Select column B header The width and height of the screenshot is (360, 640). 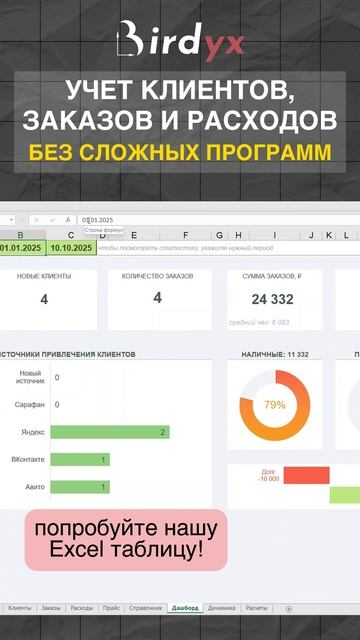coord(20,235)
